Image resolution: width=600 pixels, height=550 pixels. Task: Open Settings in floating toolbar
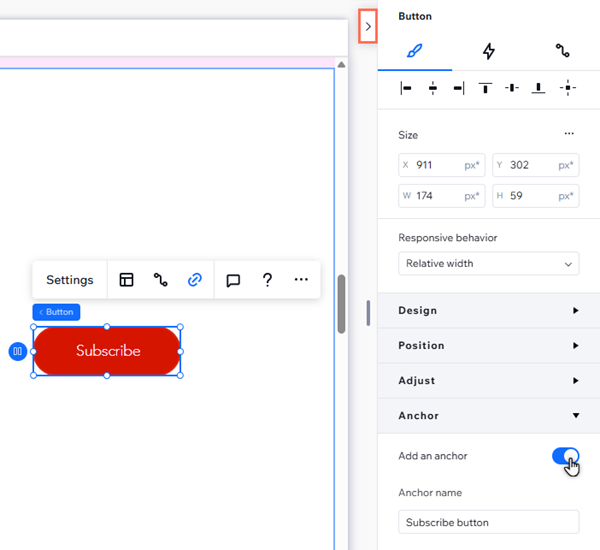[x=70, y=280]
